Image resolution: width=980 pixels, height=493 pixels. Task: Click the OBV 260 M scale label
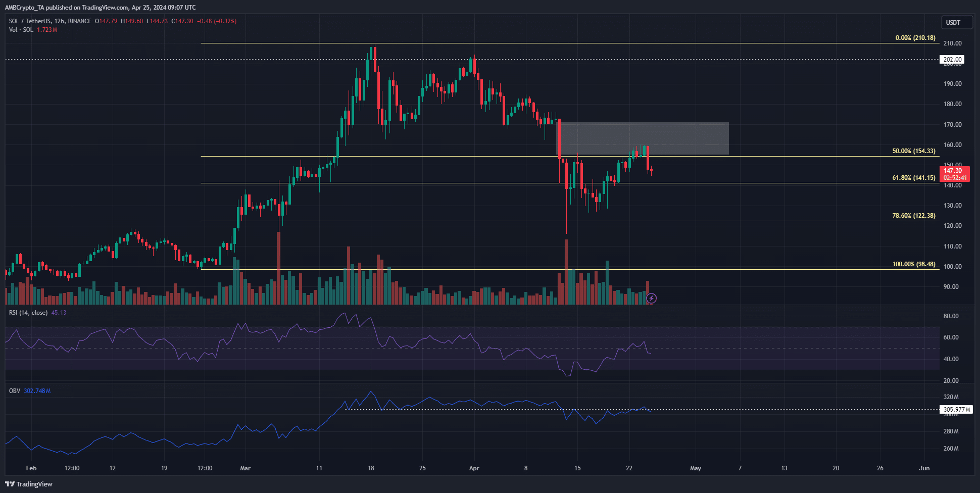tap(951, 449)
